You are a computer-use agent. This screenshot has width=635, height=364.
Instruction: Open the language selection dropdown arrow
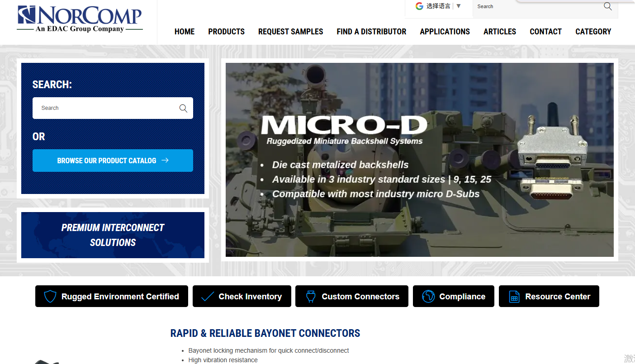(x=459, y=6)
